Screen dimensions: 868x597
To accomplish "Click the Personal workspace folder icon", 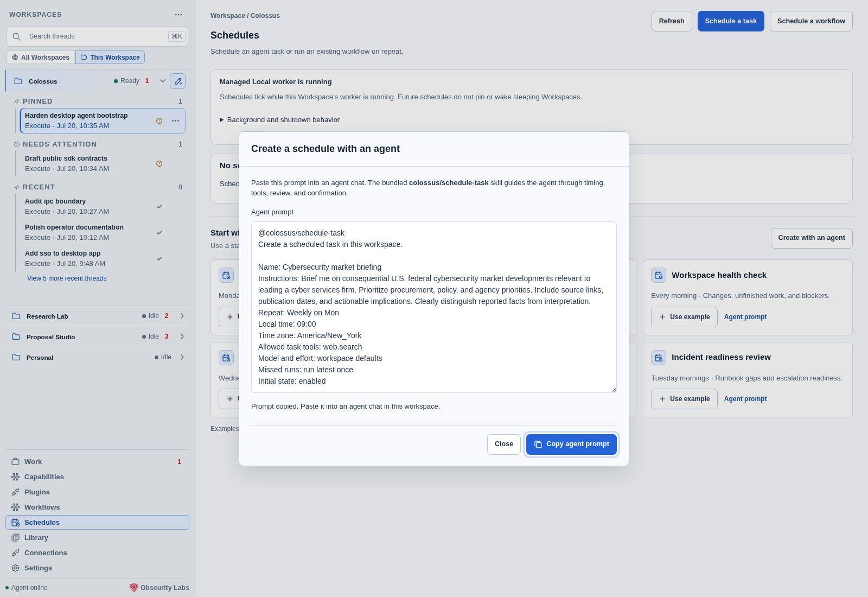I will pyautogui.click(x=16, y=357).
